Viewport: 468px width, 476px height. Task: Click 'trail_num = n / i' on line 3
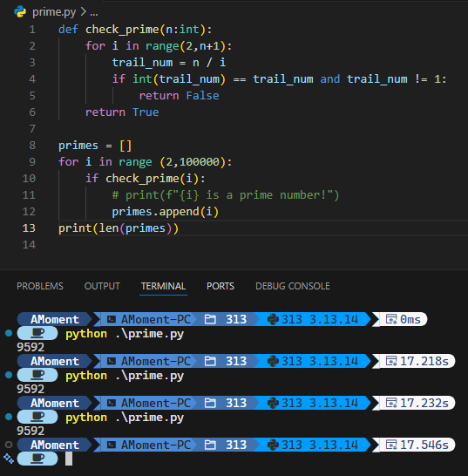tap(169, 63)
